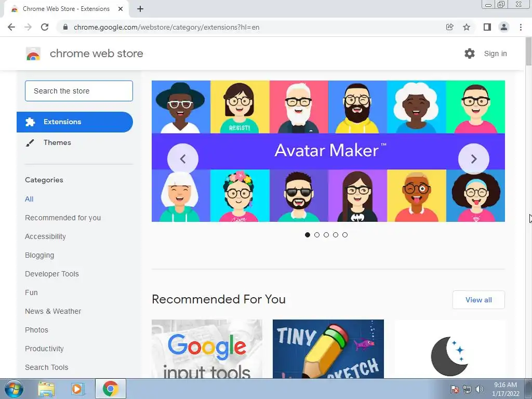532x399 pixels.
Task: Open File Explorer from taskbar
Action: [46, 389]
